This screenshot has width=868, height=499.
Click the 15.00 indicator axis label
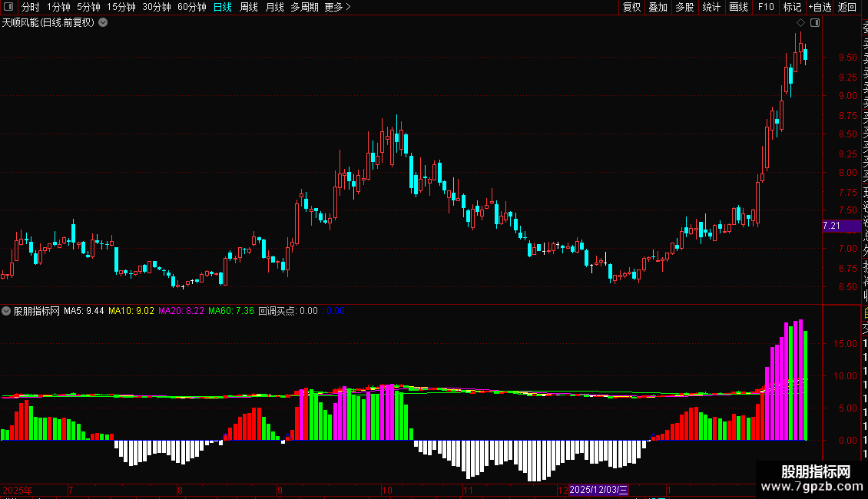(845, 344)
